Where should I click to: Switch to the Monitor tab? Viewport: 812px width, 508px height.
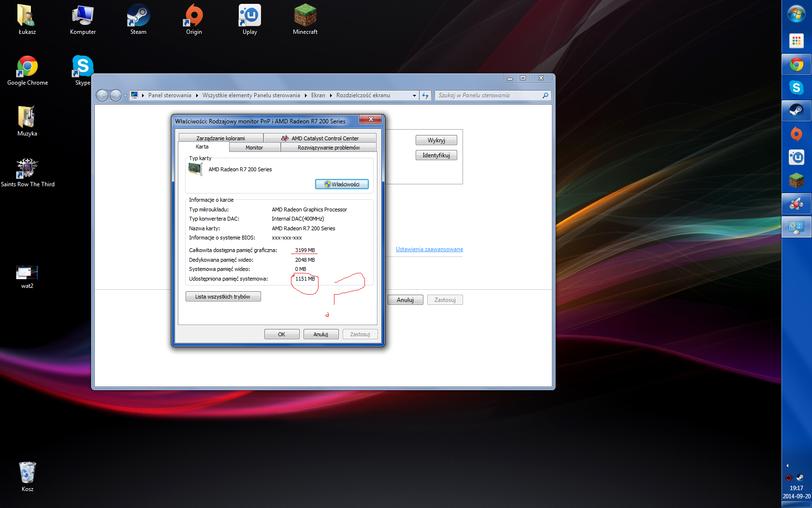pyautogui.click(x=254, y=148)
